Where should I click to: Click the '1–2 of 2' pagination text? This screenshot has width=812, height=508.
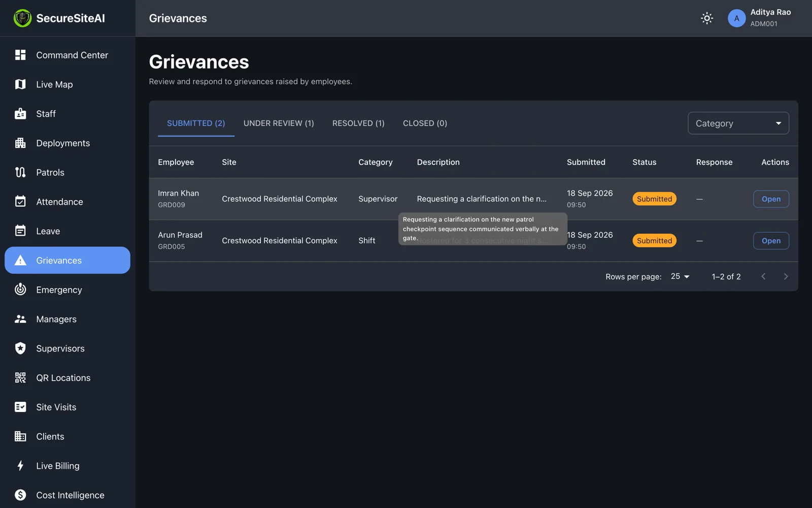coord(726,276)
